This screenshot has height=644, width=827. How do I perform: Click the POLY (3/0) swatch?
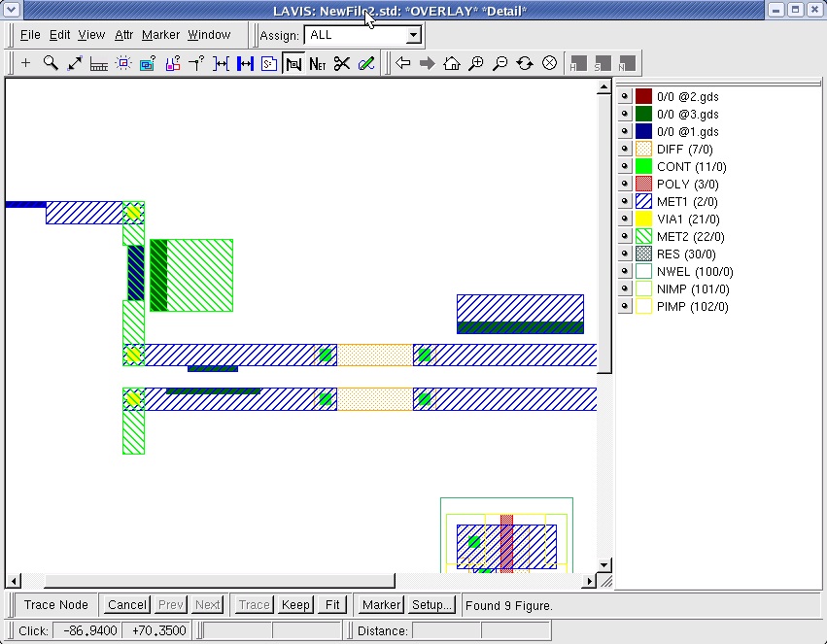click(x=643, y=184)
